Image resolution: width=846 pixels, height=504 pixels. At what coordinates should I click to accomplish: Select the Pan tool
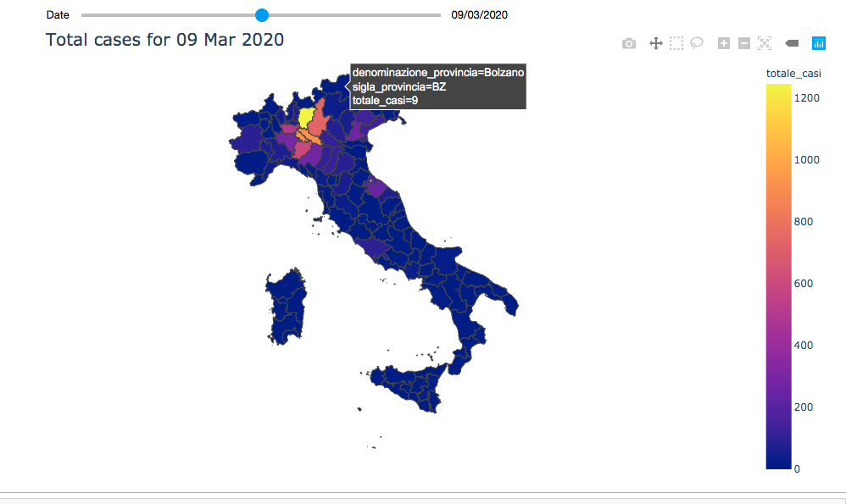tap(655, 43)
